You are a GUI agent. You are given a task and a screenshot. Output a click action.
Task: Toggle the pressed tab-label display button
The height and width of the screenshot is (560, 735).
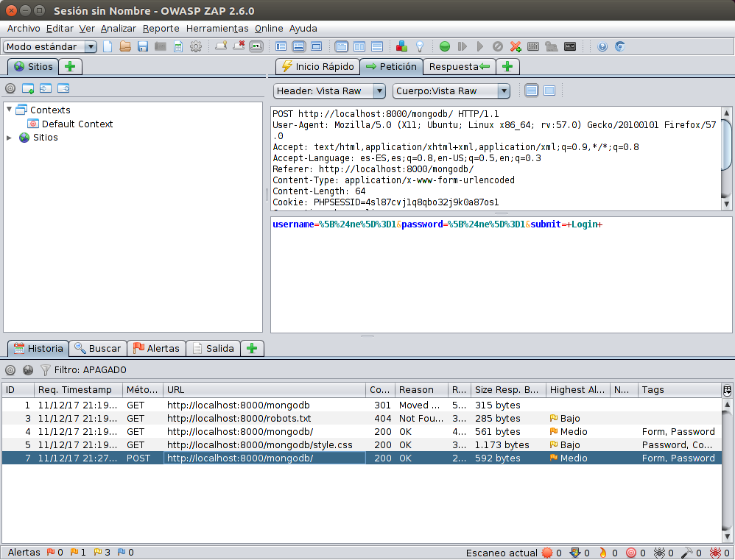[x=256, y=46]
